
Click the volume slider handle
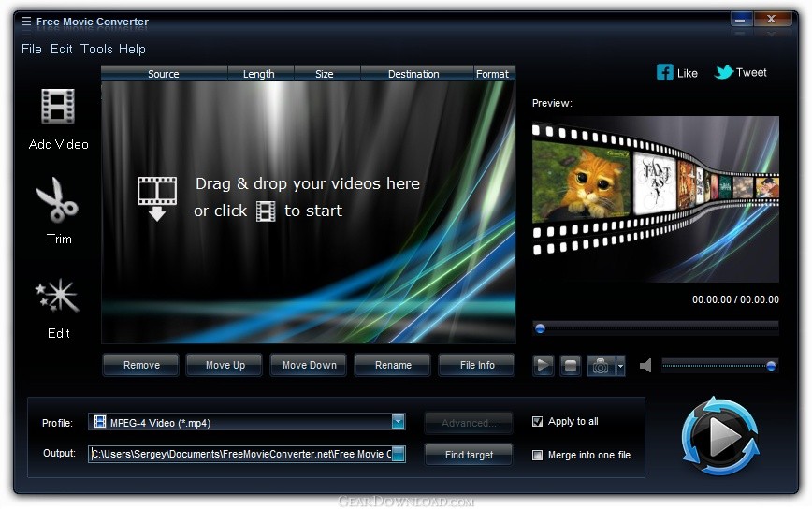pyautogui.click(x=771, y=366)
